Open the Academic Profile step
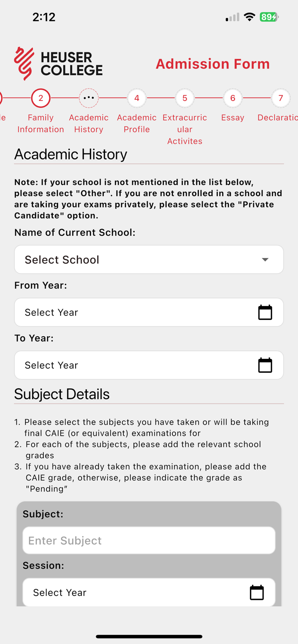Image resolution: width=298 pixels, height=644 pixels. [137, 98]
